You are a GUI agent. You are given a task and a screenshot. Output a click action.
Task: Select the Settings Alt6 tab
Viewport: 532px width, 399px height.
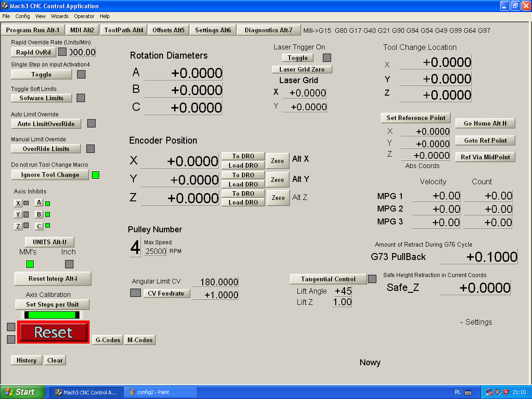pos(213,30)
